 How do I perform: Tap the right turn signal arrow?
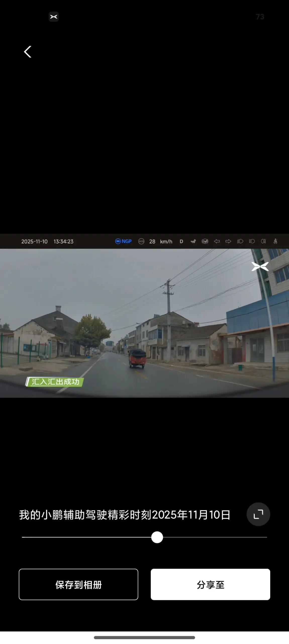tap(228, 241)
